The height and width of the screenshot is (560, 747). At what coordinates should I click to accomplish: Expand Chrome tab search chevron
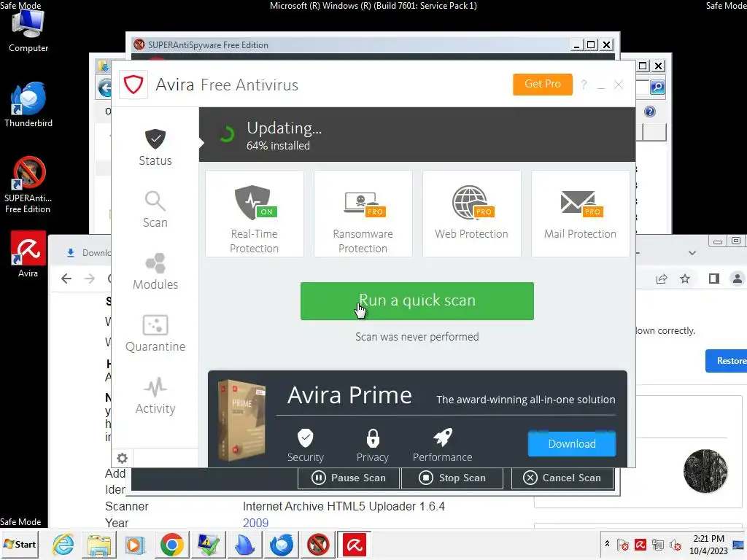click(692, 253)
